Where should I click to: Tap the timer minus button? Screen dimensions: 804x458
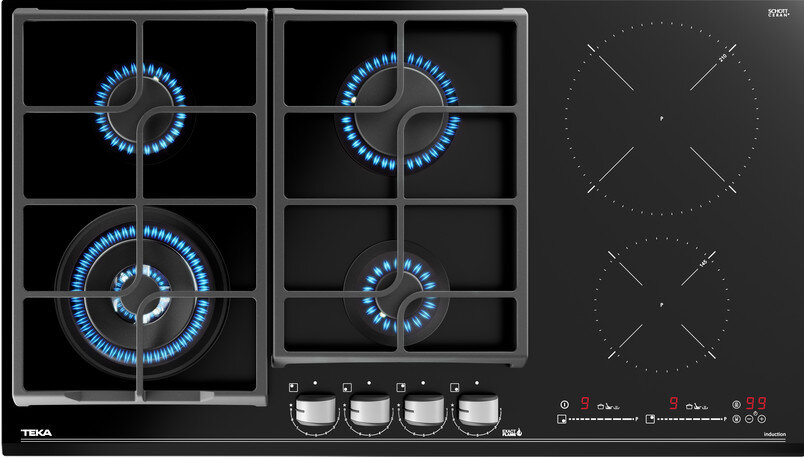pos(749,419)
